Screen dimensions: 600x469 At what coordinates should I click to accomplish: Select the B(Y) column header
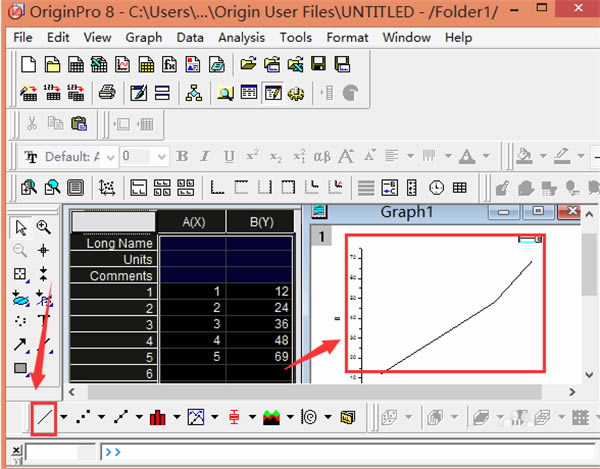coord(261,222)
